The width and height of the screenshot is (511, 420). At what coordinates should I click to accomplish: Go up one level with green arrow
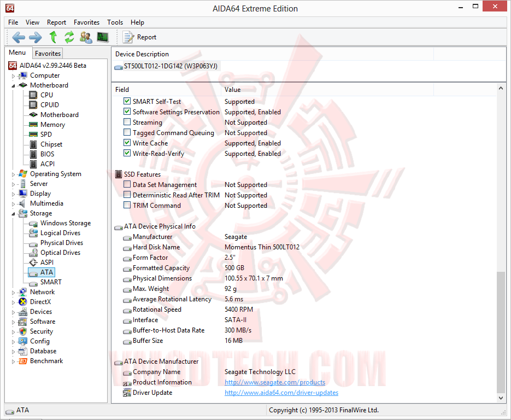(x=53, y=37)
